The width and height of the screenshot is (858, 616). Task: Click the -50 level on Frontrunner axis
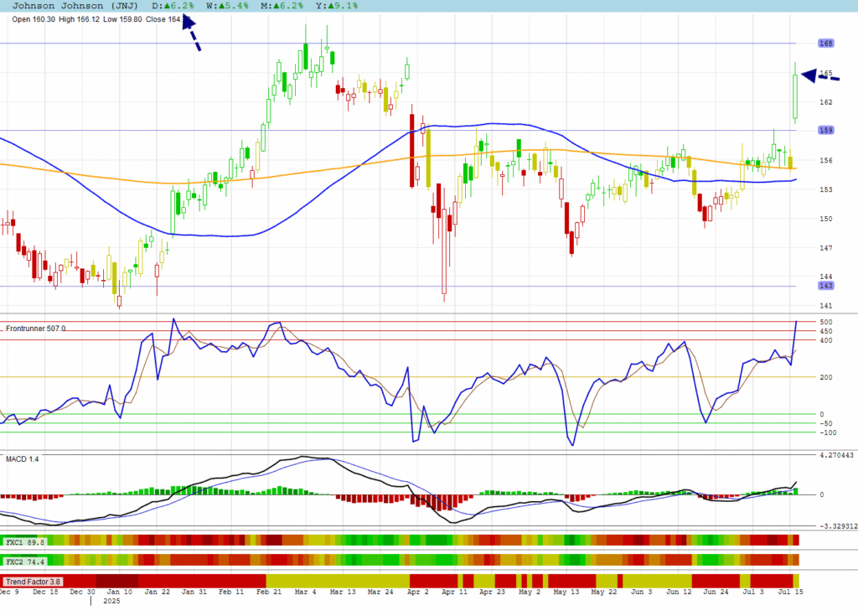825,423
